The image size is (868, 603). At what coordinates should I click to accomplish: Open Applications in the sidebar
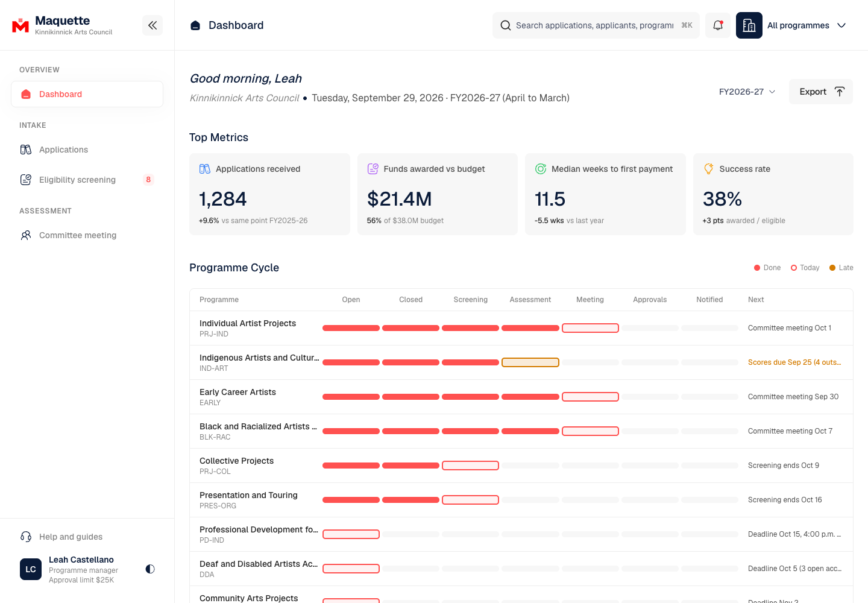pos(87,150)
